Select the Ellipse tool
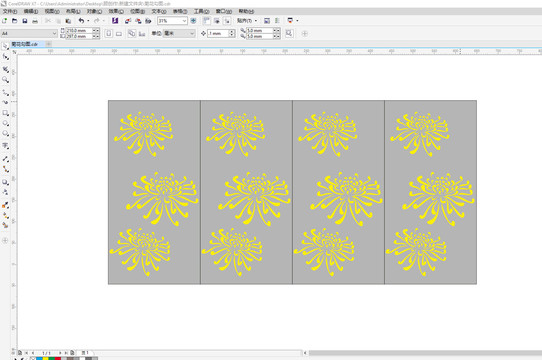 pos(5,123)
